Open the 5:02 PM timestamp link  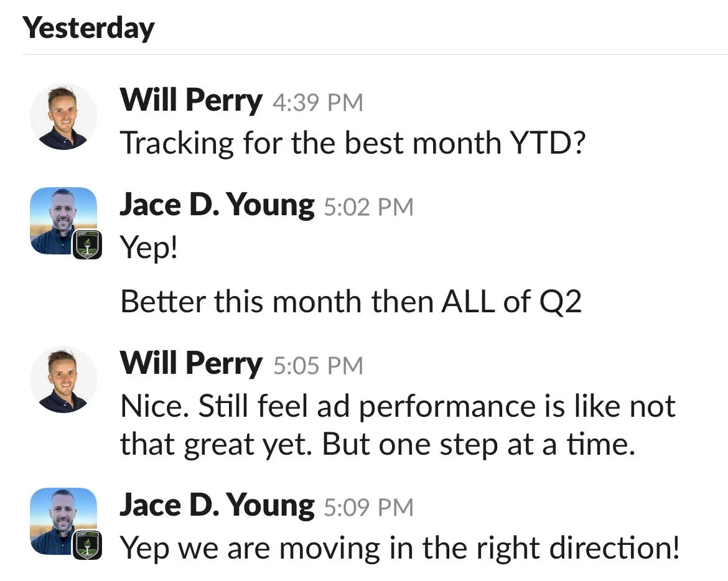tap(368, 207)
